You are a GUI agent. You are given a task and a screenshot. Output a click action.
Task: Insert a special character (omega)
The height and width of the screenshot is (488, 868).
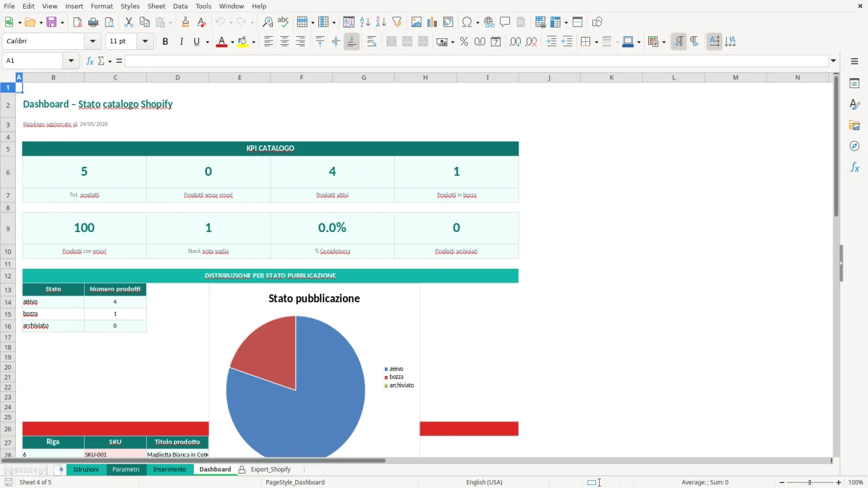coord(467,22)
